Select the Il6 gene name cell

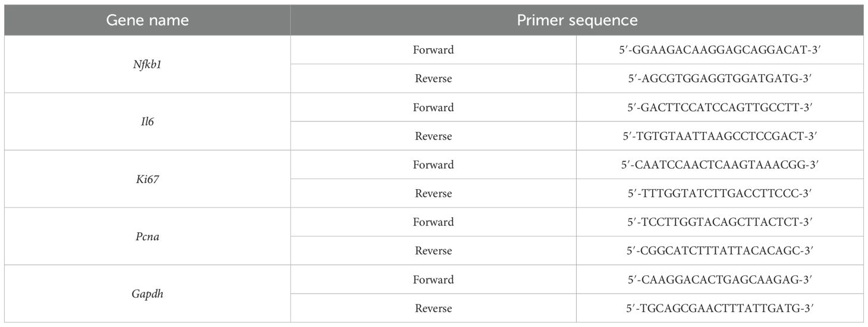147,122
